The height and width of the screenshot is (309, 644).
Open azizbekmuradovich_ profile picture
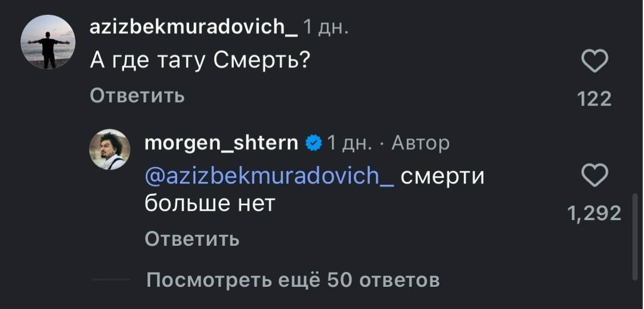(x=48, y=42)
